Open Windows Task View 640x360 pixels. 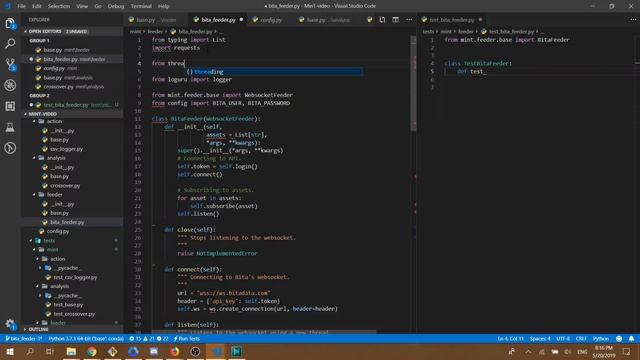click(x=50, y=351)
